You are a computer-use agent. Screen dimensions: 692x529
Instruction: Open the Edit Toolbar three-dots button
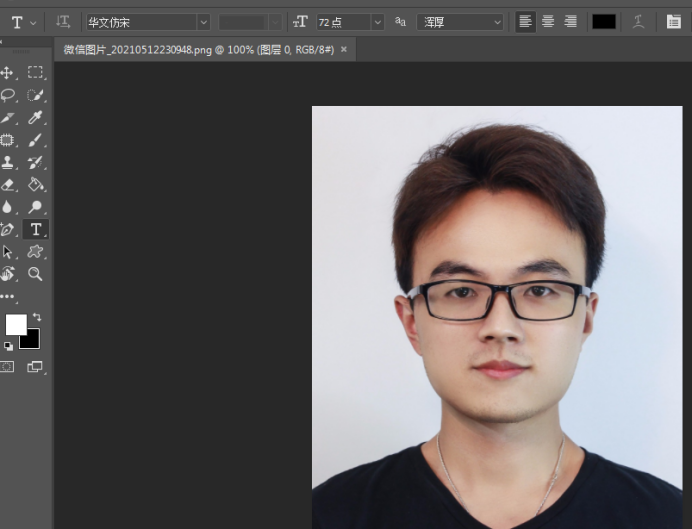(x=7, y=296)
